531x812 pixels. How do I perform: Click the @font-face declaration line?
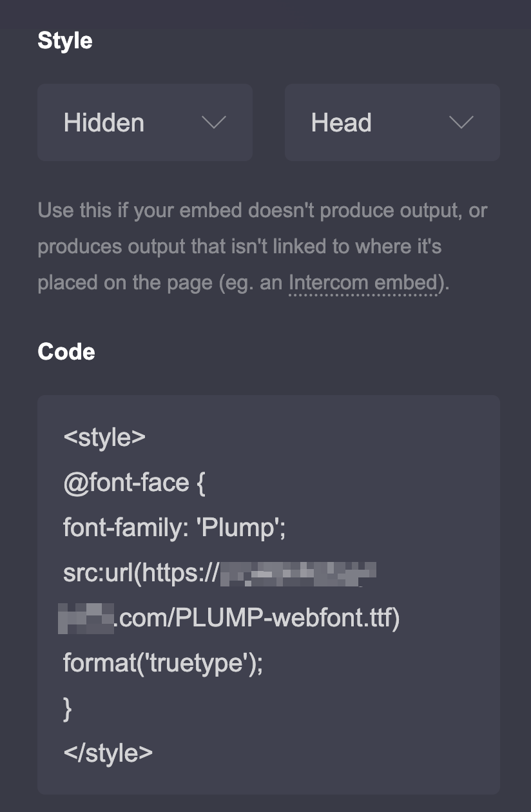(134, 482)
